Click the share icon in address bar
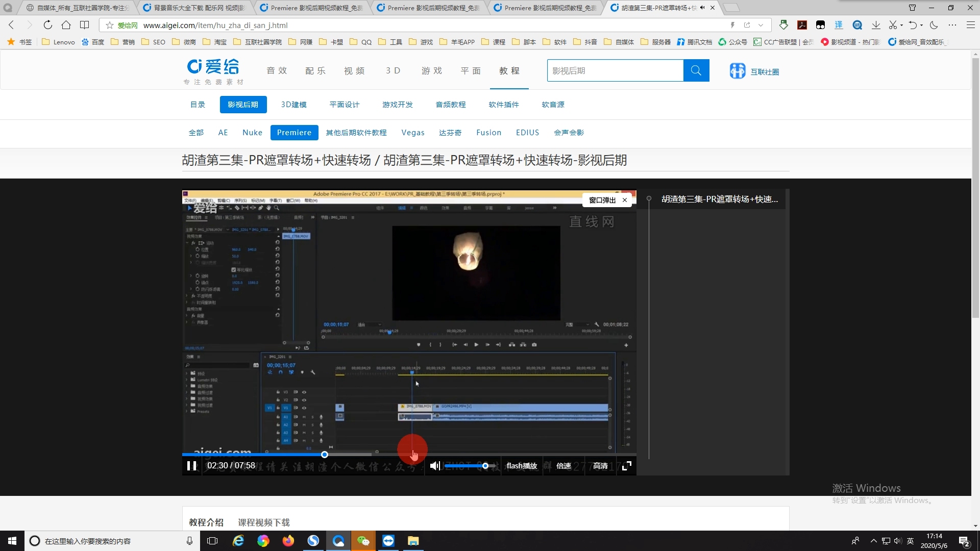The image size is (980, 551). 747,25
